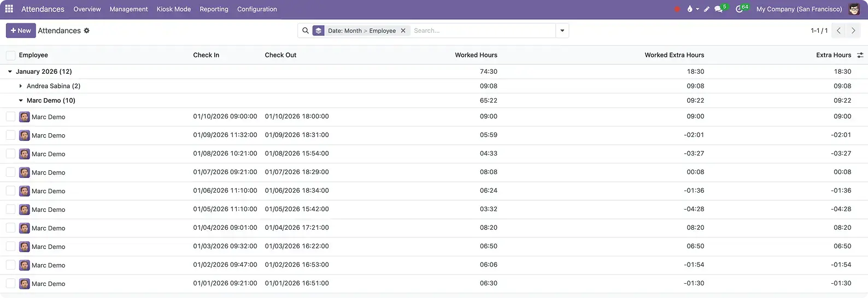
Task: Collapse the Marc Demo (10) group
Action: pos(21,100)
